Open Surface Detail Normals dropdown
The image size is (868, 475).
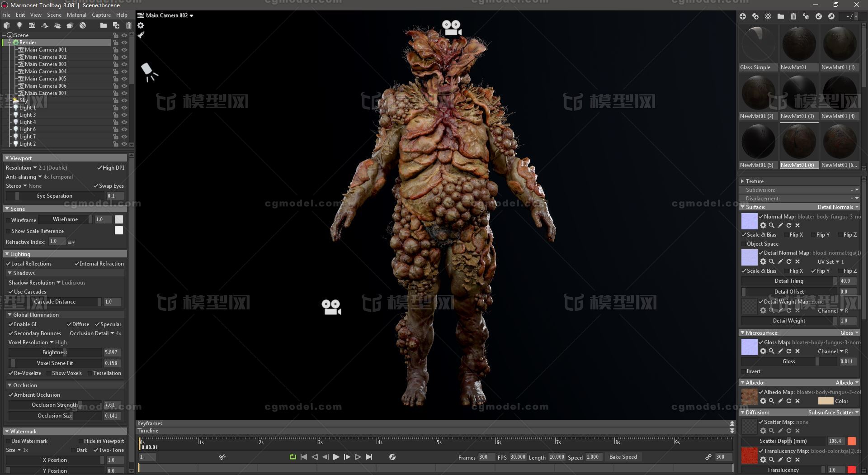pyautogui.click(x=838, y=207)
